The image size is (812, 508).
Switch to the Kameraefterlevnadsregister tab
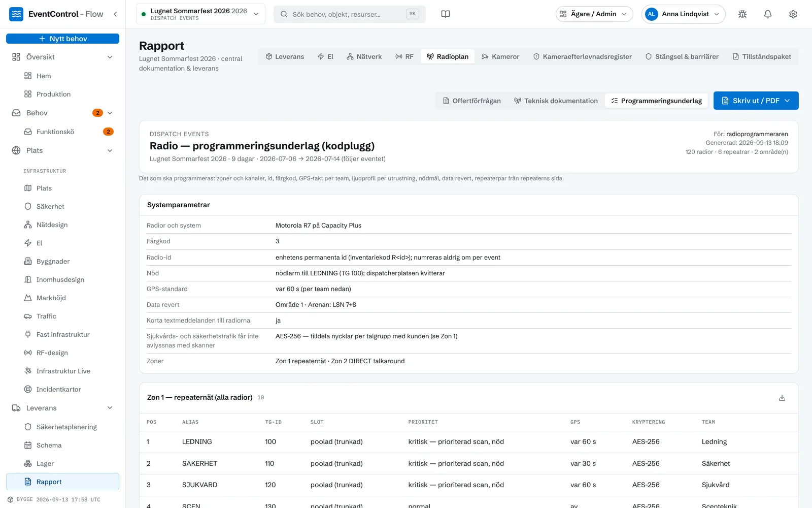click(x=582, y=56)
